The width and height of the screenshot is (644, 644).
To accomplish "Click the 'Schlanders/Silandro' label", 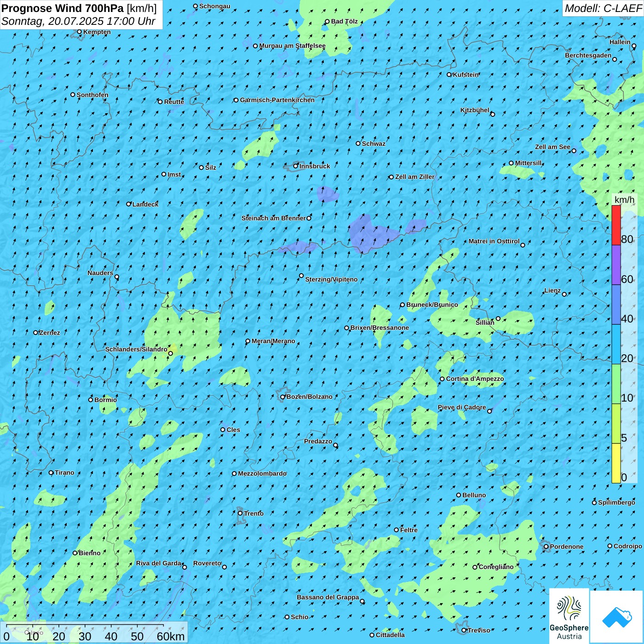I will pos(136,349).
